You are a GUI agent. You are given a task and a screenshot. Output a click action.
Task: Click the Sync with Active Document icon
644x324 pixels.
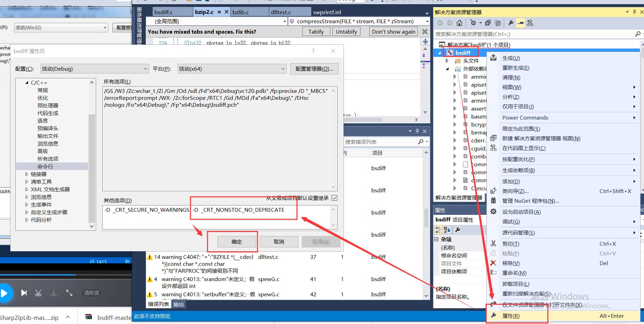coord(487,23)
